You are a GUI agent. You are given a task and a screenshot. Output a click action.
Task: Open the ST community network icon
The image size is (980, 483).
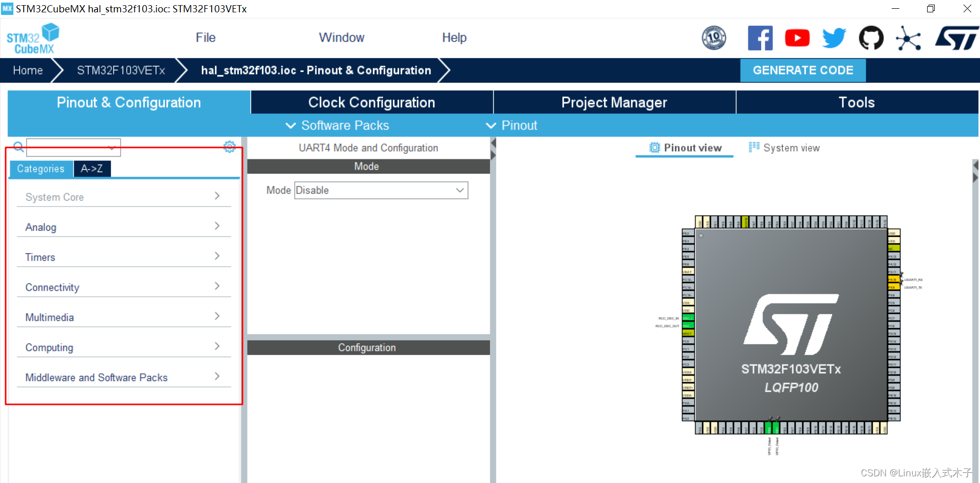click(908, 38)
